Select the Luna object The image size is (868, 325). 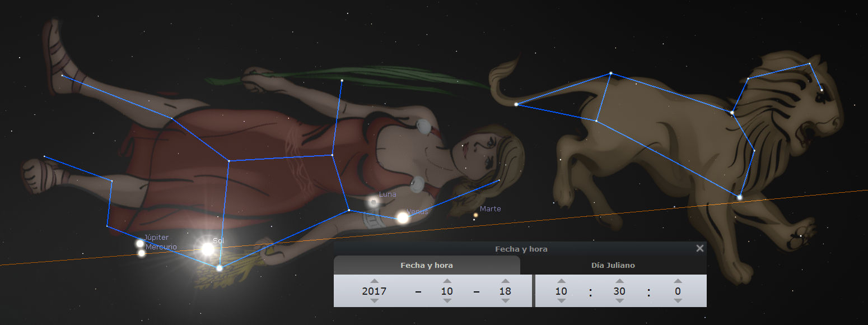tap(373, 202)
